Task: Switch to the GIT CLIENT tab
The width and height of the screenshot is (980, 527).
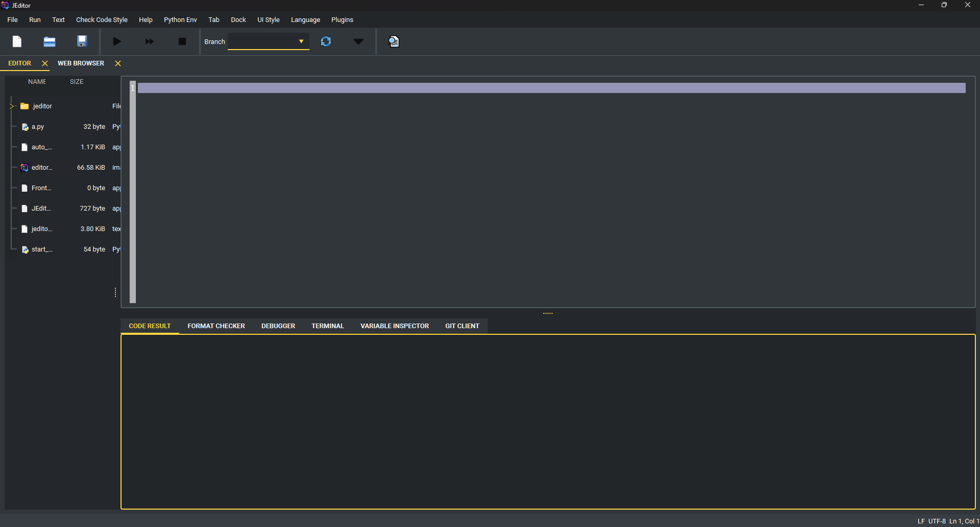Action: [462, 326]
